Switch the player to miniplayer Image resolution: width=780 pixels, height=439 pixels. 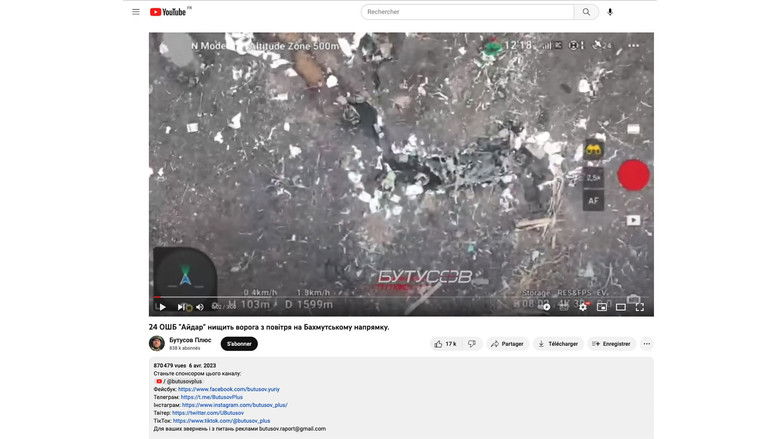(x=602, y=307)
